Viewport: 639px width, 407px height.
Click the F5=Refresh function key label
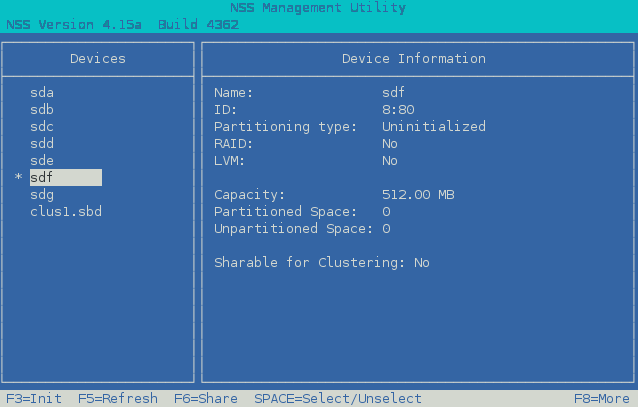tap(118, 399)
